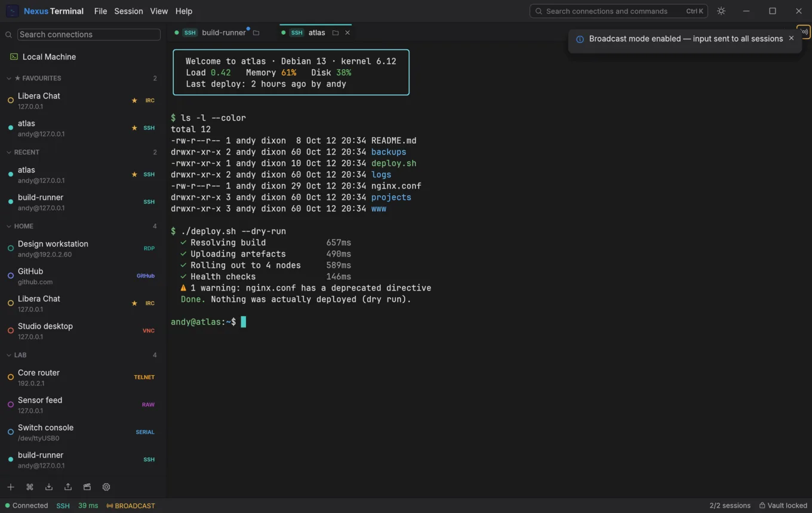Image resolution: width=812 pixels, height=513 pixels.
Task: Collapse the RECENT group
Action: [x=83, y=152]
